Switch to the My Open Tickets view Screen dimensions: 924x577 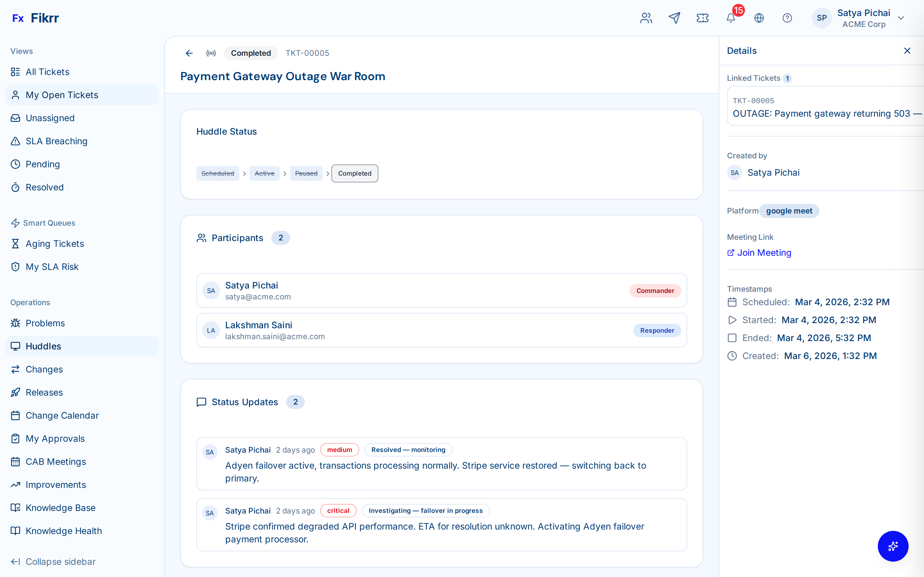pyautogui.click(x=62, y=95)
